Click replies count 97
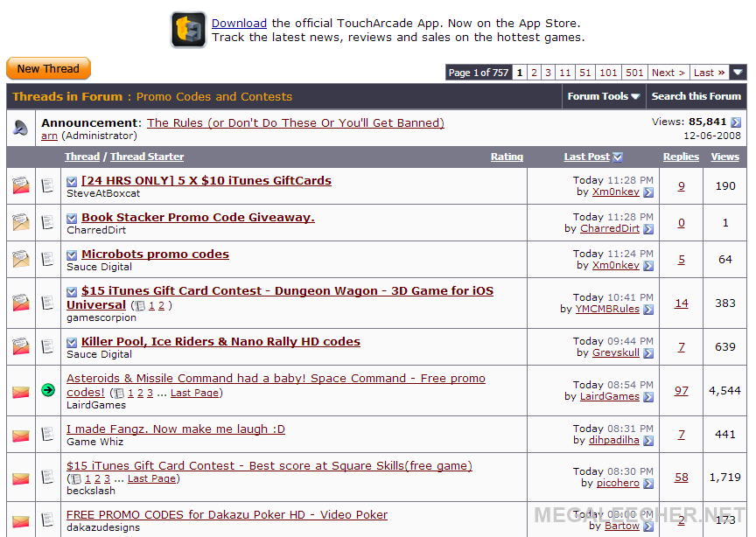This screenshot has height=537, width=756. (x=681, y=391)
